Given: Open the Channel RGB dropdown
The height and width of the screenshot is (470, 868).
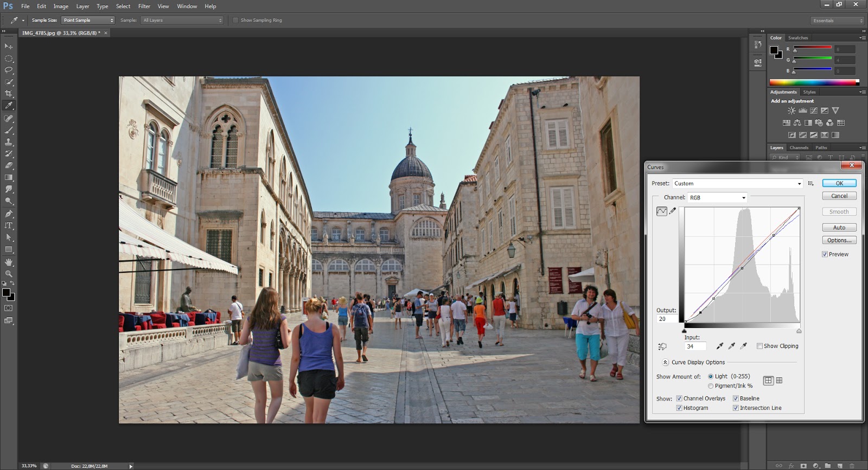Looking at the screenshot, I should click(717, 197).
